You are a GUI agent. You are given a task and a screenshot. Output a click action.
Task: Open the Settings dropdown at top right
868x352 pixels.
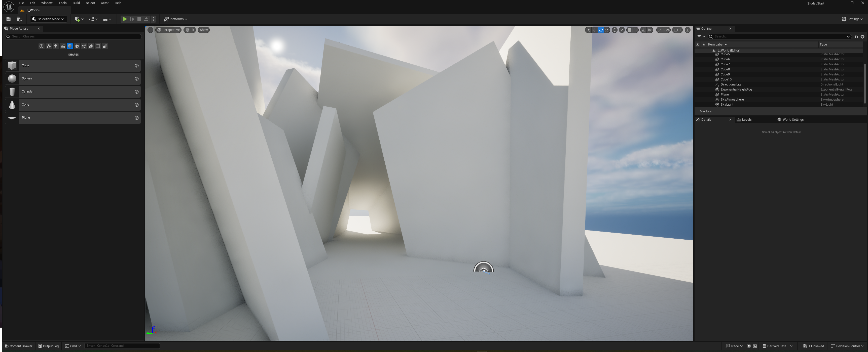point(852,19)
